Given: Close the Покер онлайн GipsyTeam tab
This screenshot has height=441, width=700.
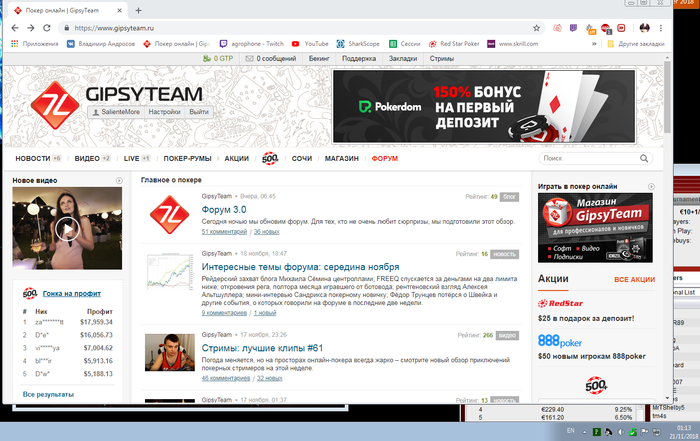Looking at the screenshot, I should (x=119, y=10).
